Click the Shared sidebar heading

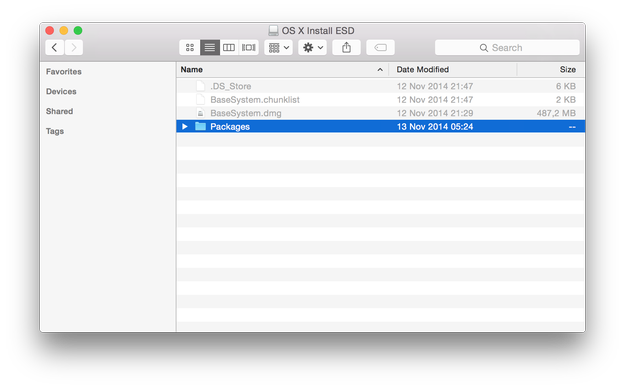pos(59,111)
